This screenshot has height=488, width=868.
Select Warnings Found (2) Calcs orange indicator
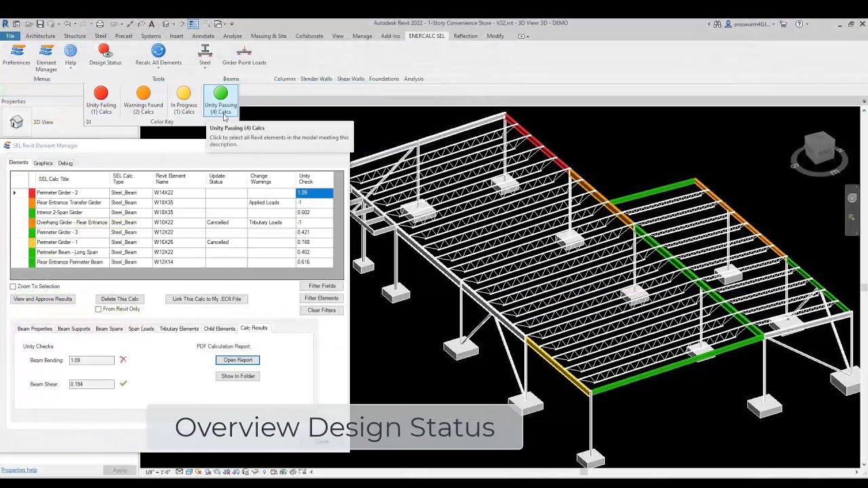[143, 100]
